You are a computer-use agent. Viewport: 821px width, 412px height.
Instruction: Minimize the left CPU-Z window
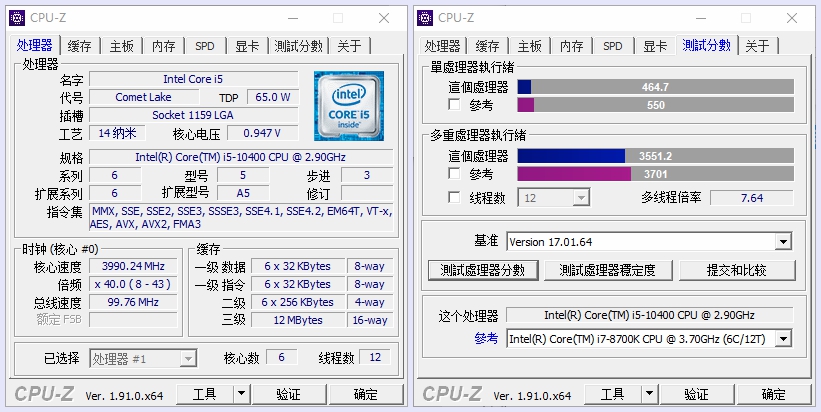(293, 18)
